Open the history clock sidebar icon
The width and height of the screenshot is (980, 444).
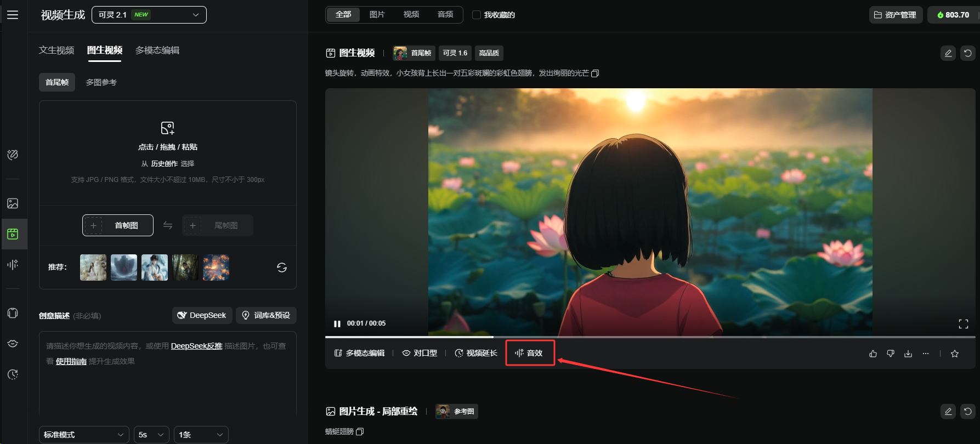[x=13, y=374]
